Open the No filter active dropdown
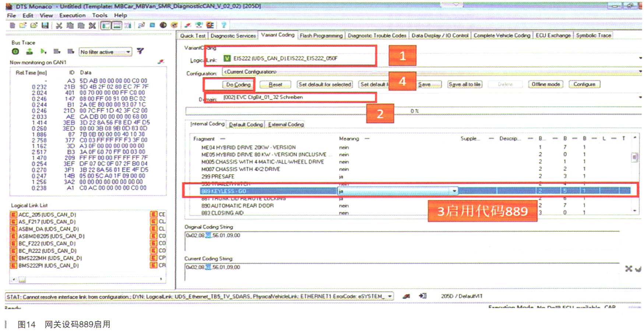 [x=128, y=52]
